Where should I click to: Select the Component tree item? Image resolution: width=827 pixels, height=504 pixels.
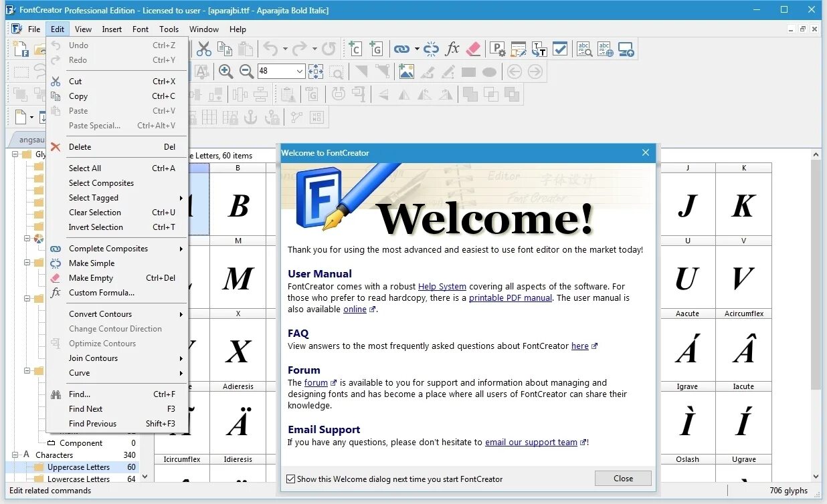point(81,443)
